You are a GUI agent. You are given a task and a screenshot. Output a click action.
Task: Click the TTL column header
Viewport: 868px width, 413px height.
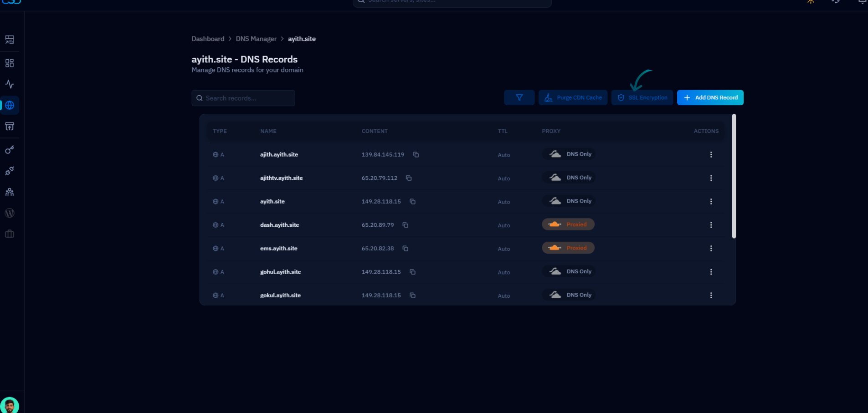[502, 131]
